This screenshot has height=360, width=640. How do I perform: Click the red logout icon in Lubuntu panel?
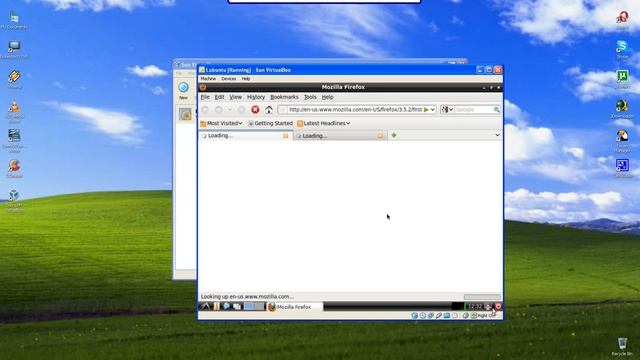pyautogui.click(x=498, y=307)
